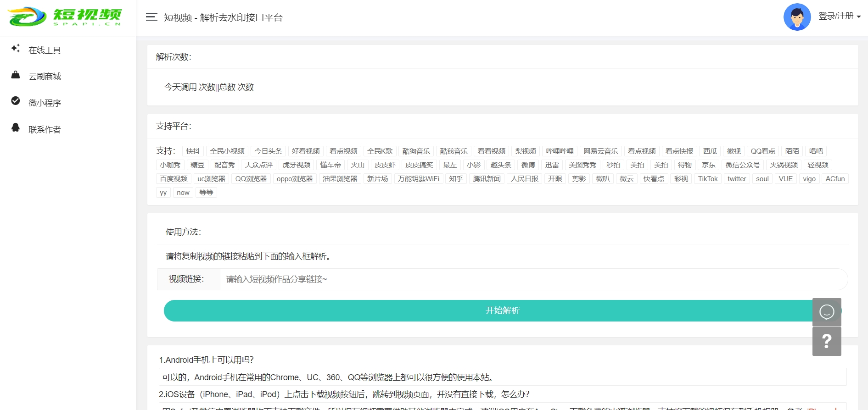The width and height of the screenshot is (868, 410).
Task: Select the 万能钥匙WiFi tag
Action: tap(419, 179)
